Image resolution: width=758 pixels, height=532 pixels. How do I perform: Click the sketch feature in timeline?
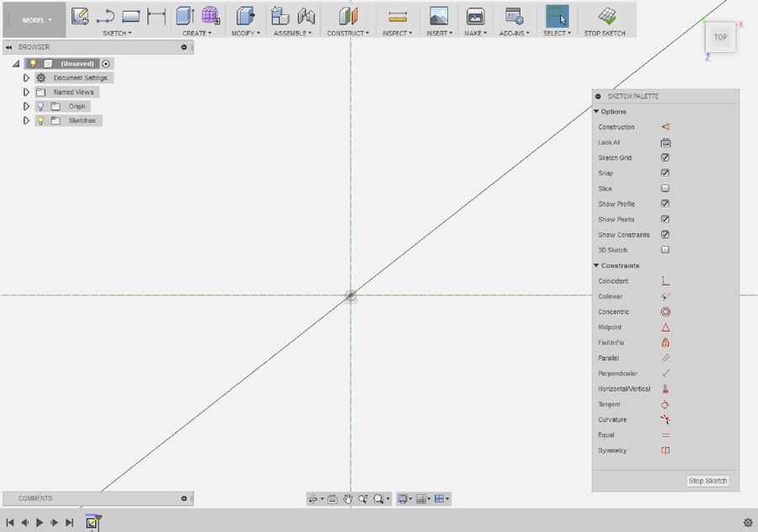(x=91, y=522)
